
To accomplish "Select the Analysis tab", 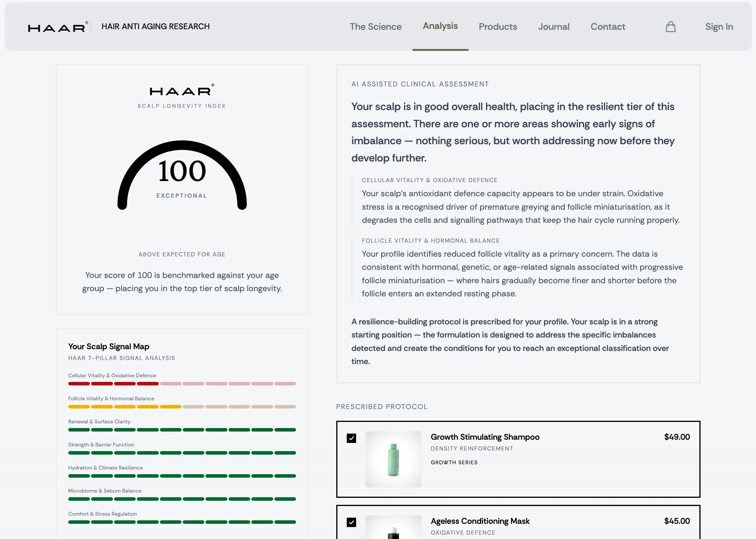I will 440,26.
